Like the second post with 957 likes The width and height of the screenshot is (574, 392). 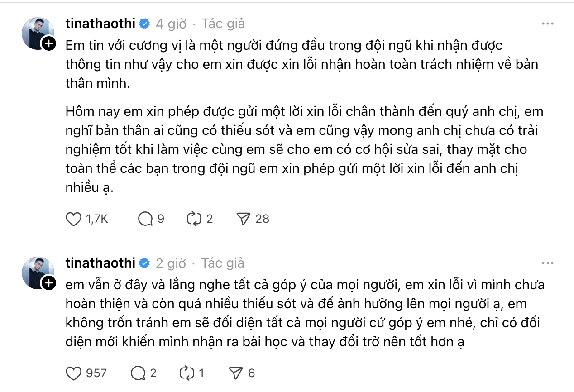[x=74, y=373]
